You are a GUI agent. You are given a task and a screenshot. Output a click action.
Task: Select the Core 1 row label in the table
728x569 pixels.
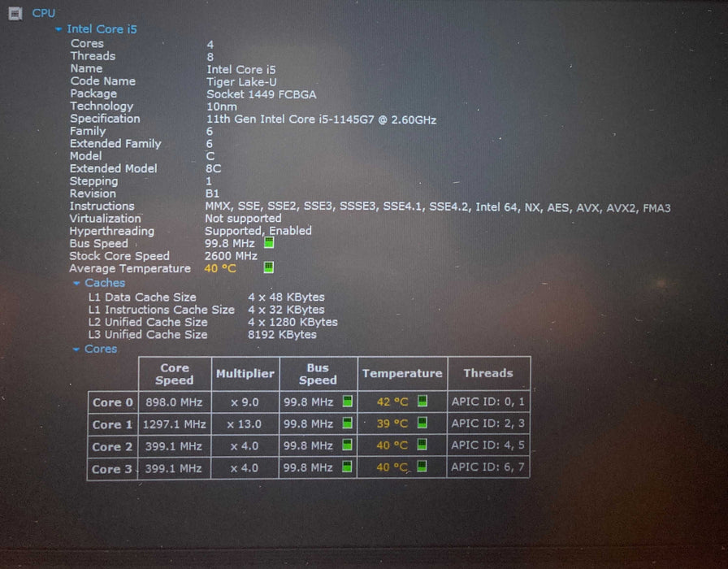(x=112, y=424)
